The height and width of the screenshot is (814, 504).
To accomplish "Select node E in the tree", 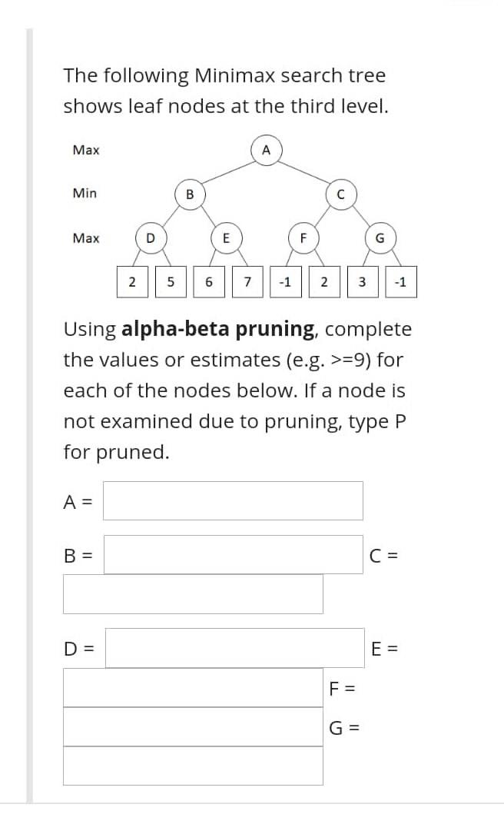I will (x=227, y=238).
